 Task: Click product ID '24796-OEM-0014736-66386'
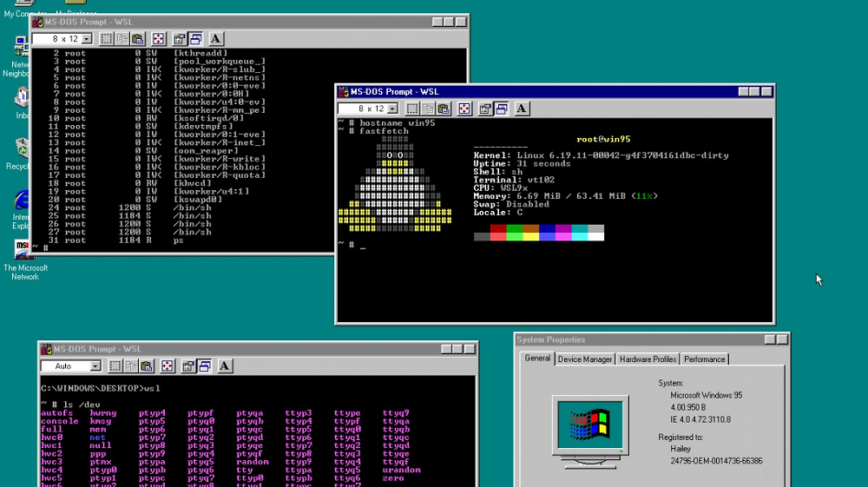coord(716,461)
